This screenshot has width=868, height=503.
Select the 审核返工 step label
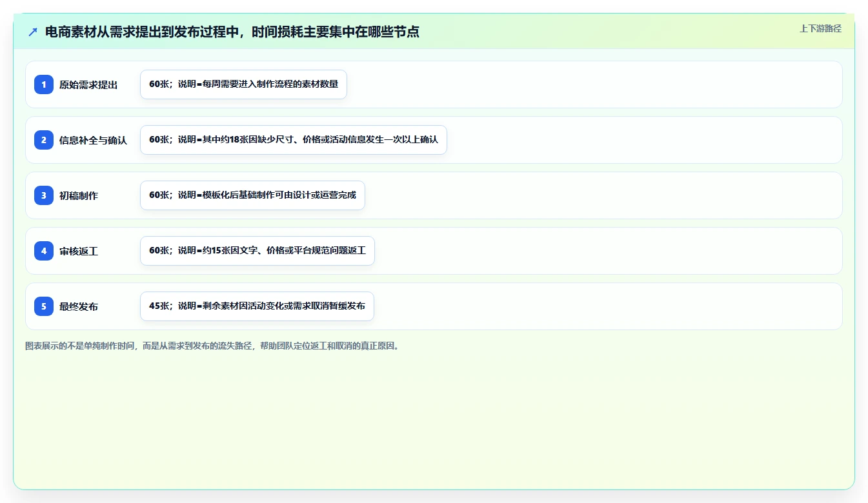click(x=79, y=251)
